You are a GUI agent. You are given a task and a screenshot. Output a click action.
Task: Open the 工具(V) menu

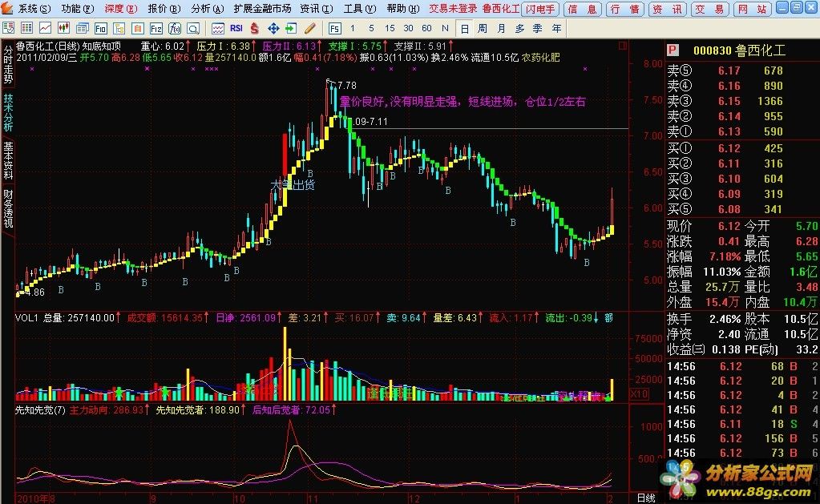click(360, 9)
